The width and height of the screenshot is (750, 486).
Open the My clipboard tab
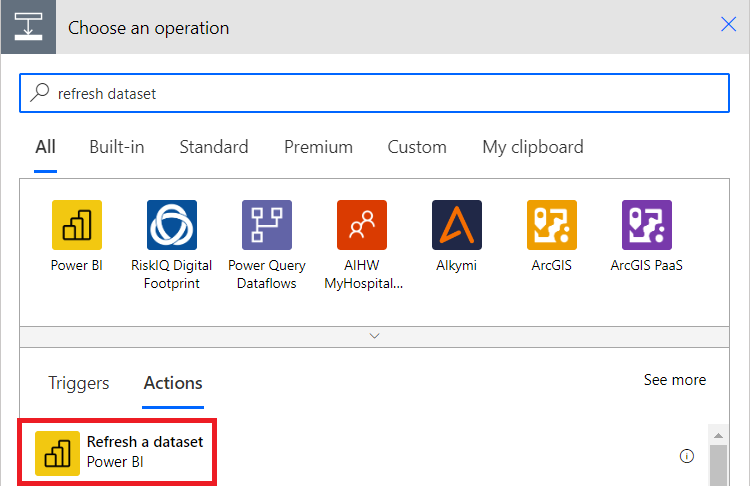533,147
